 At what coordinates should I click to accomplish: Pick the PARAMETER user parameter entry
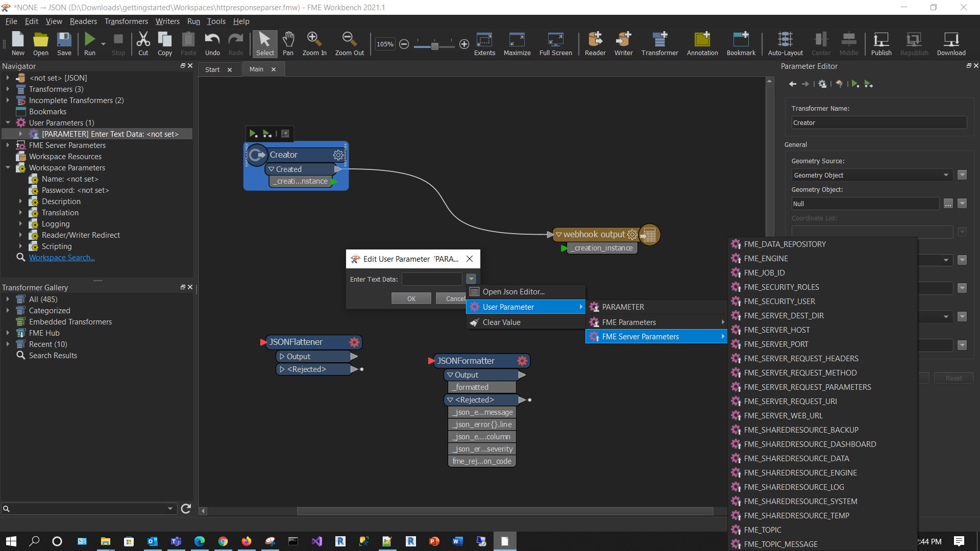[656, 307]
